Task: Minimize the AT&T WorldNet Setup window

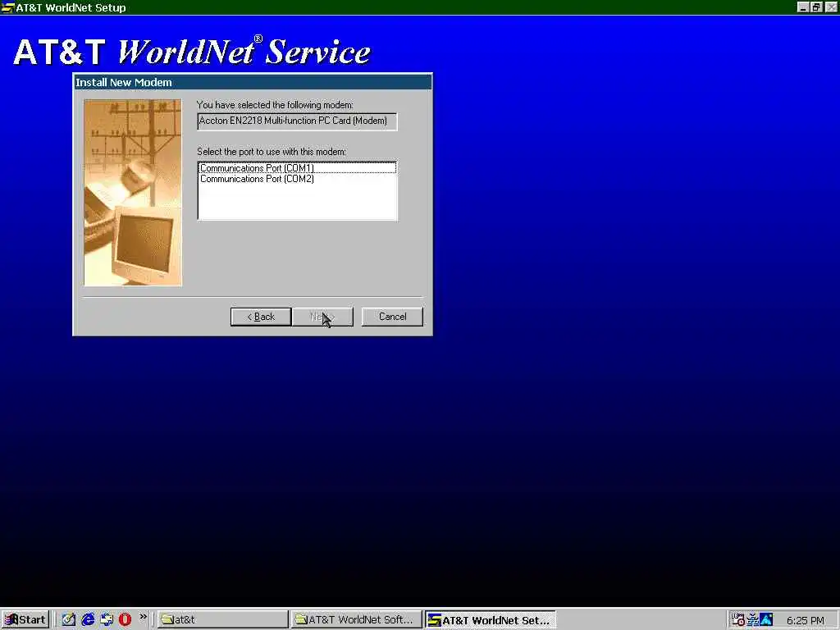Action: [x=802, y=7]
